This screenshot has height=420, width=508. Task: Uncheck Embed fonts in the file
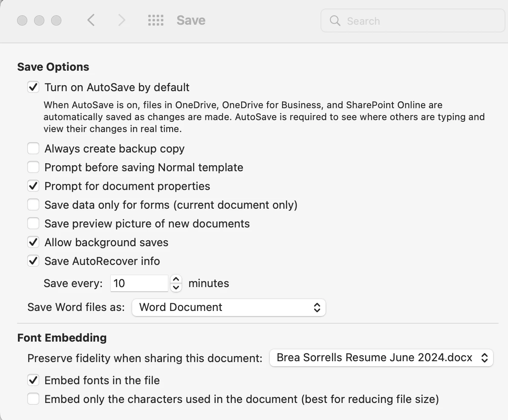click(x=33, y=380)
